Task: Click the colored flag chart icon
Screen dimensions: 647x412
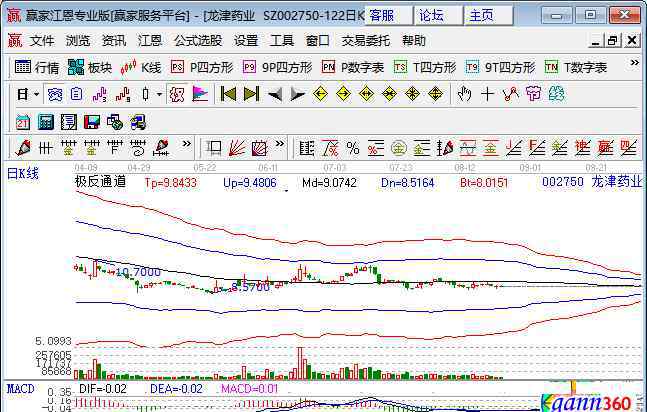Action: (200, 95)
